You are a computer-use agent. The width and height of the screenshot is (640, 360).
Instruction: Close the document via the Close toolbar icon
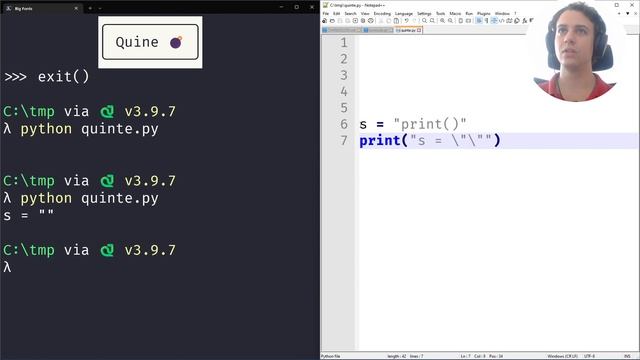355,21
